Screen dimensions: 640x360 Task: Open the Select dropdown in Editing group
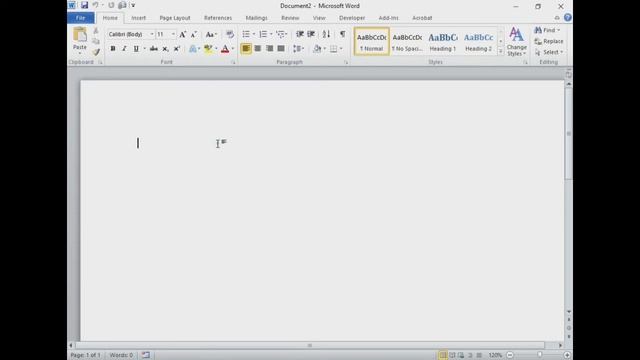tap(549, 52)
